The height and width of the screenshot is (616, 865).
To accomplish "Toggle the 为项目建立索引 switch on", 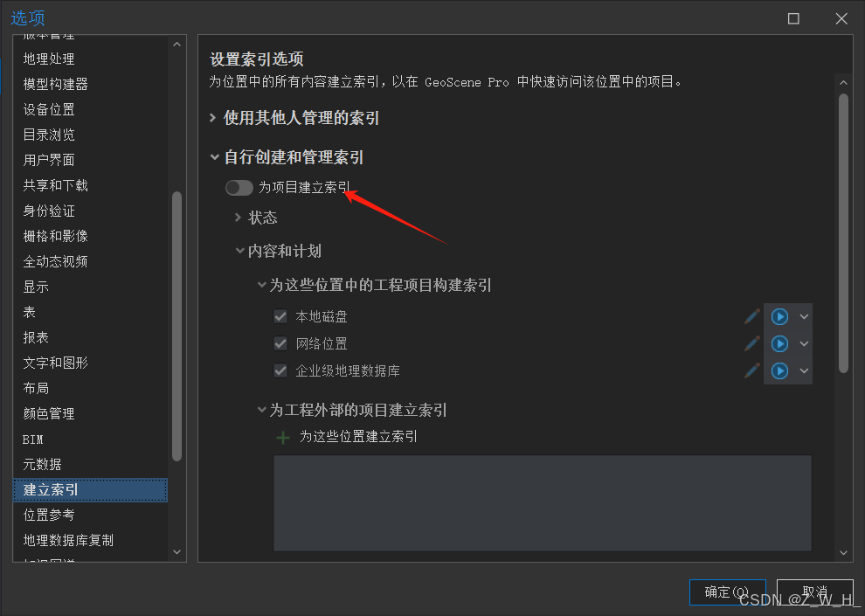I will pyautogui.click(x=239, y=188).
